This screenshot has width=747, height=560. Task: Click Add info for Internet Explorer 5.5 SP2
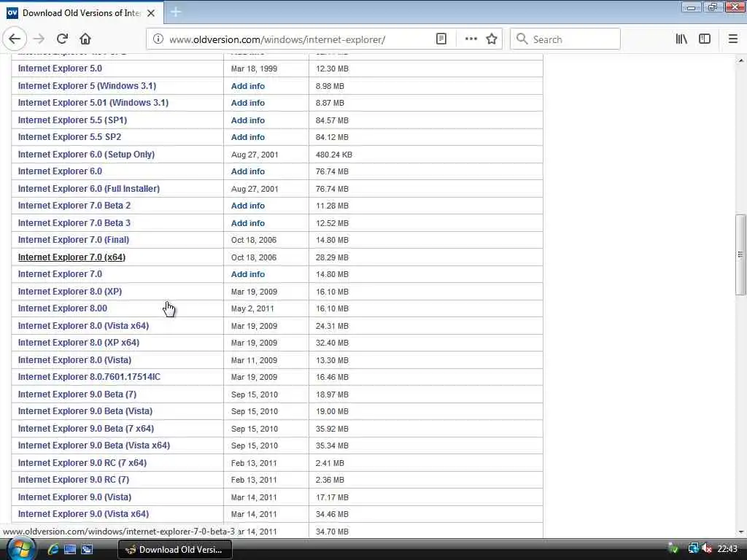pos(248,137)
